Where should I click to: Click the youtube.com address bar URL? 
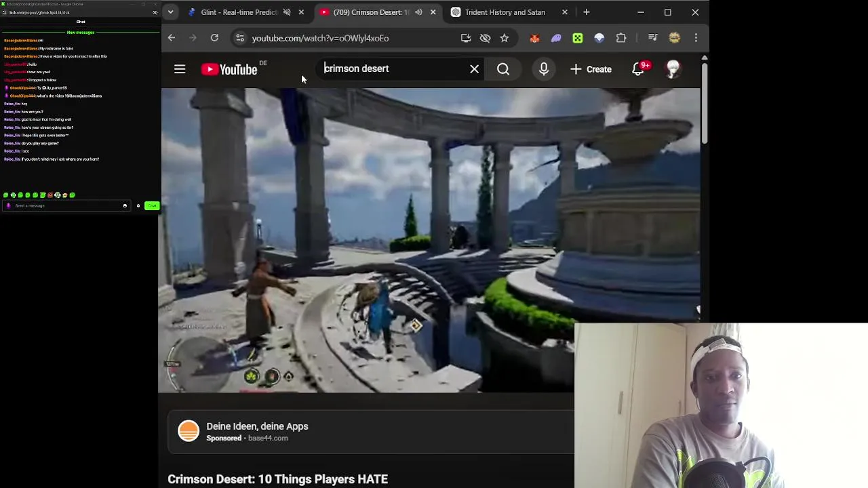coord(320,38)
